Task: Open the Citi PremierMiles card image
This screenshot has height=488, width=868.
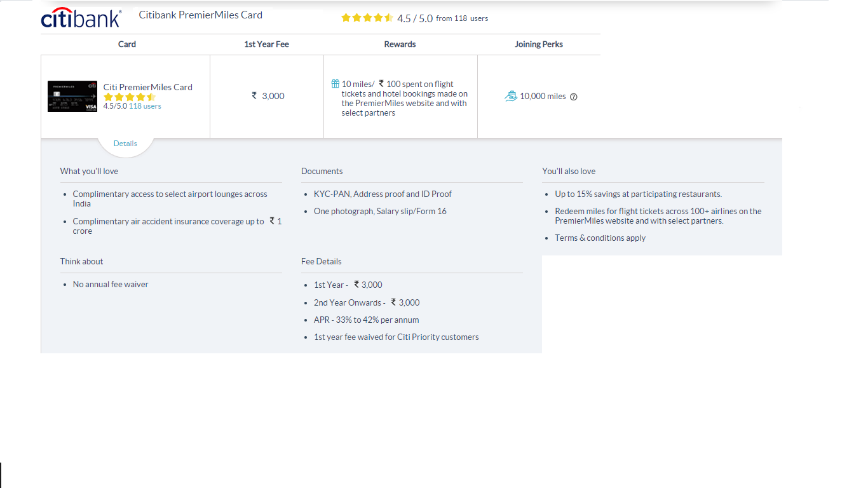Action: 72,97
